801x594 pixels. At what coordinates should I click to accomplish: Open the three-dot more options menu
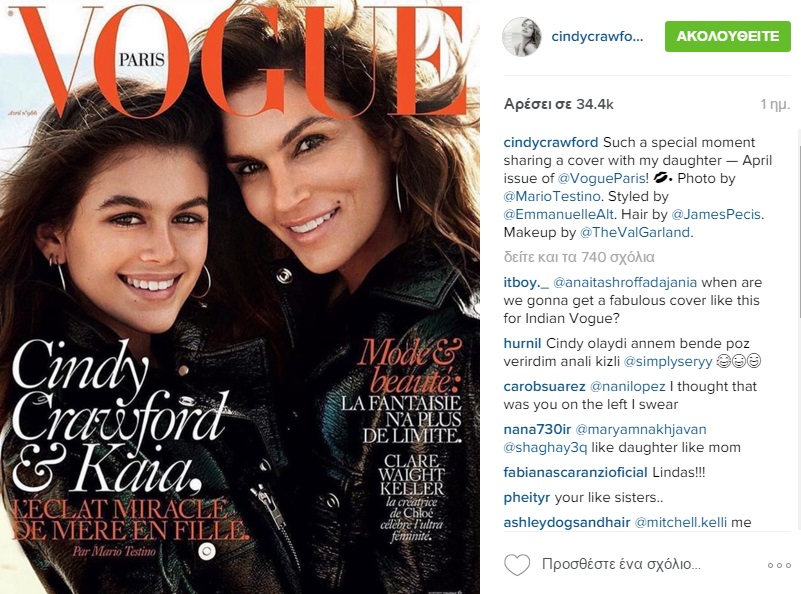point(779,565)
